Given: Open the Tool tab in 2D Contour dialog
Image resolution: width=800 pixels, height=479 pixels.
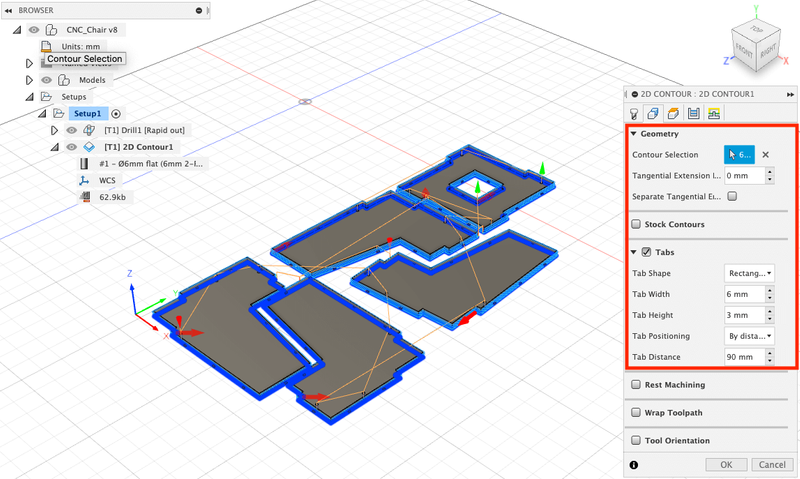Looking at the screenshot, I should point(634,114).
